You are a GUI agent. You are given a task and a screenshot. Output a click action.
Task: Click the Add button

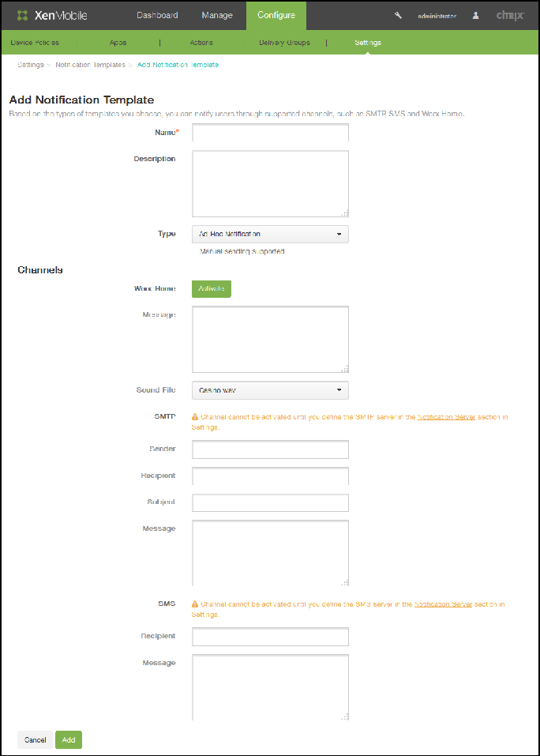coord(68,739)
